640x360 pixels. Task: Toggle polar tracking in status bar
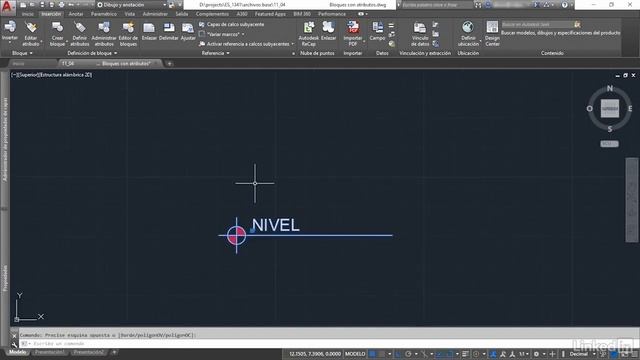click(x=408, y=354)
